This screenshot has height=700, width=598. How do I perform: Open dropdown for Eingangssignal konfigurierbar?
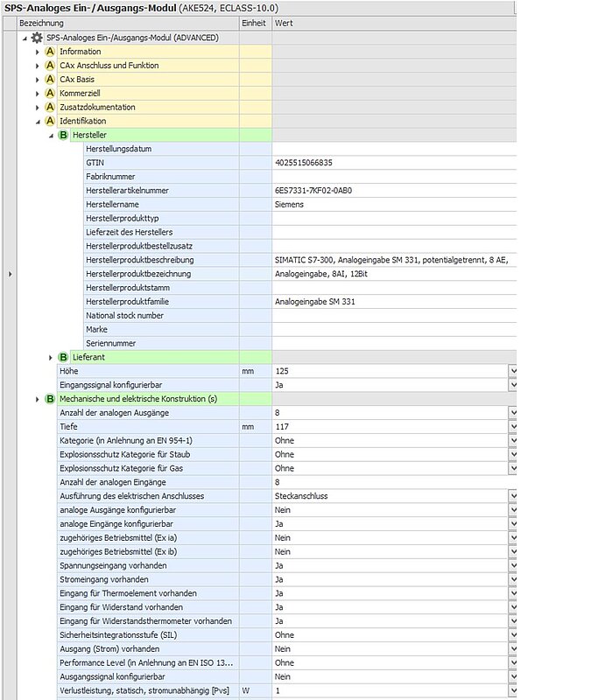[511, 385]
